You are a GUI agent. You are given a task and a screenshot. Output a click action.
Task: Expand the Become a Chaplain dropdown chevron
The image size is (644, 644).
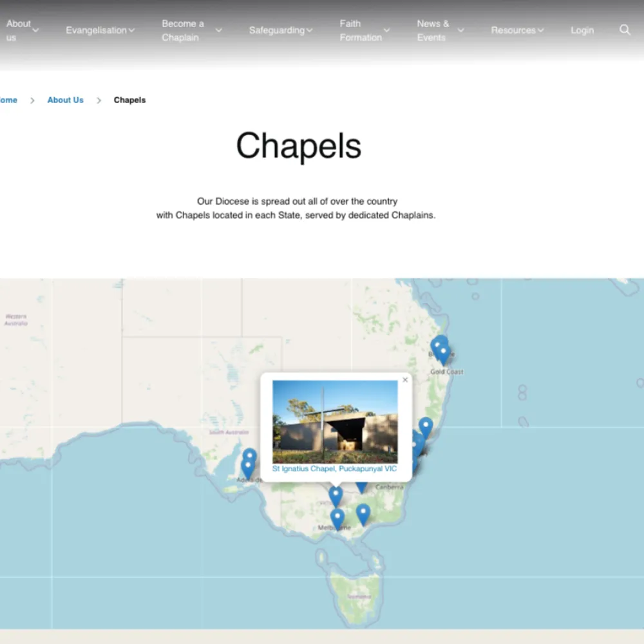pos(219,30)
